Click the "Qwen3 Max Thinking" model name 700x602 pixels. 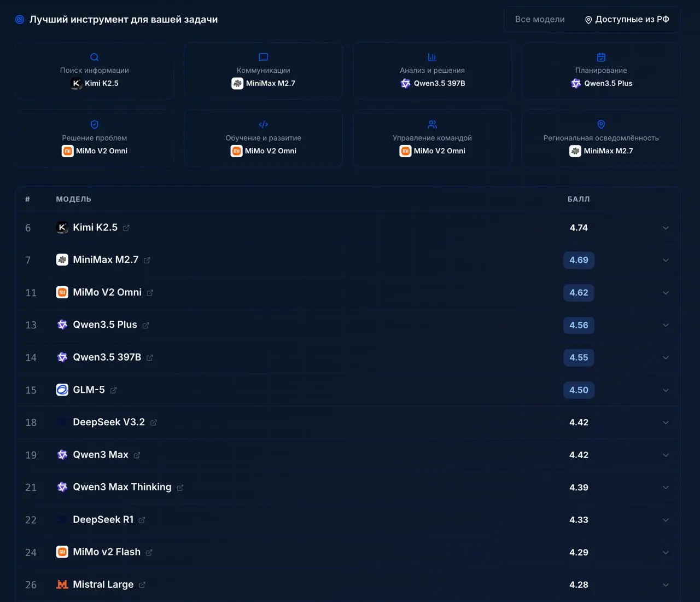(x=122, y=487)
